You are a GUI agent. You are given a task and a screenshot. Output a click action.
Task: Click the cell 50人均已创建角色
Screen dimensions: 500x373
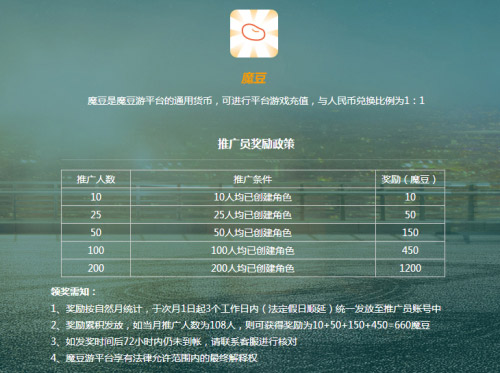(253, 232)
